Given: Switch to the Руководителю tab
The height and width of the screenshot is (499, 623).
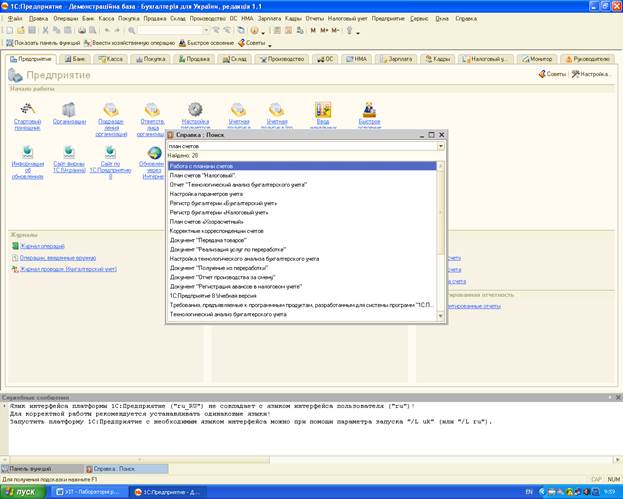Looking at the screenshot, I should coord(587,59).
